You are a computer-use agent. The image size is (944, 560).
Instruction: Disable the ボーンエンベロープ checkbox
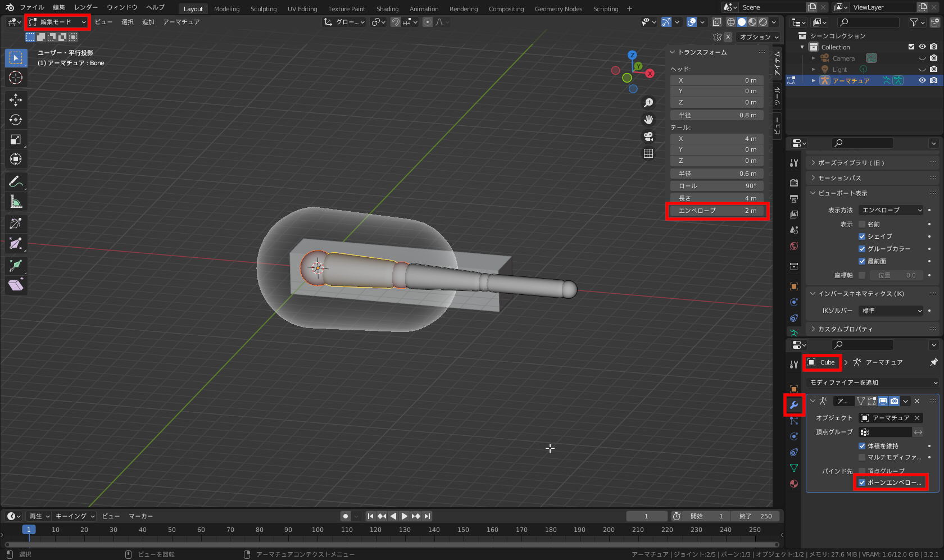[862, 482]
